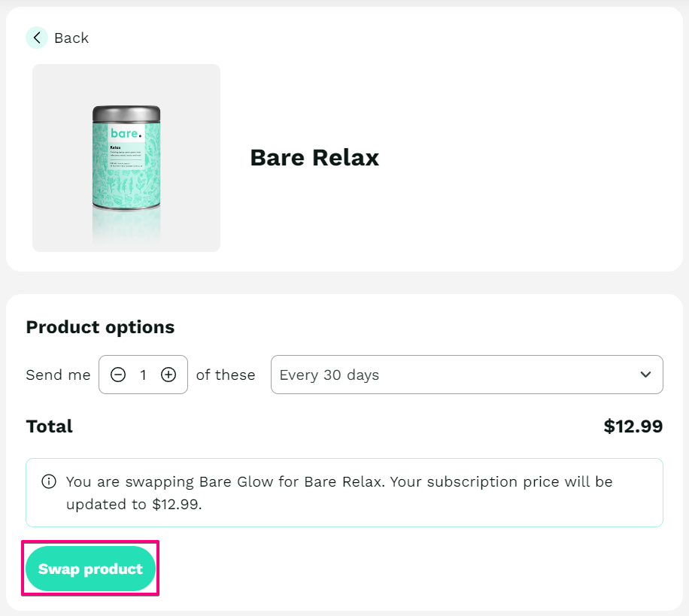
Task: Click the bare. logo on the tin
Action: click(126, 133)
